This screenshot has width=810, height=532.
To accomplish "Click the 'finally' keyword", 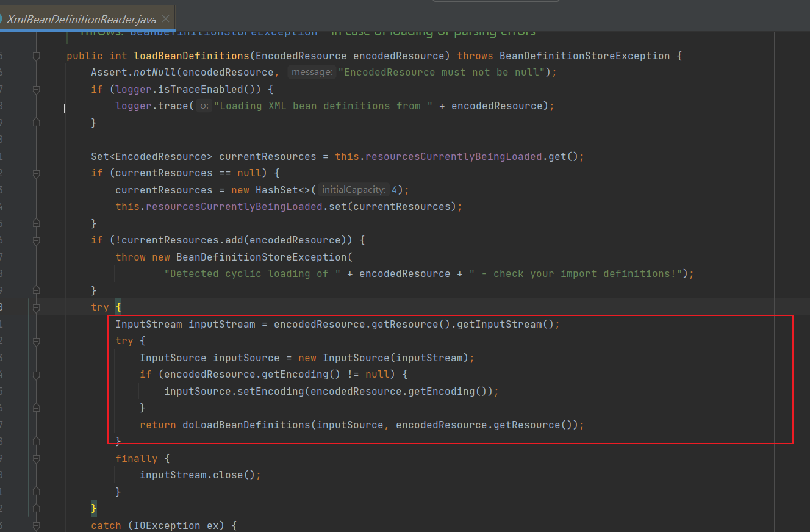I will tap(137, 459).
